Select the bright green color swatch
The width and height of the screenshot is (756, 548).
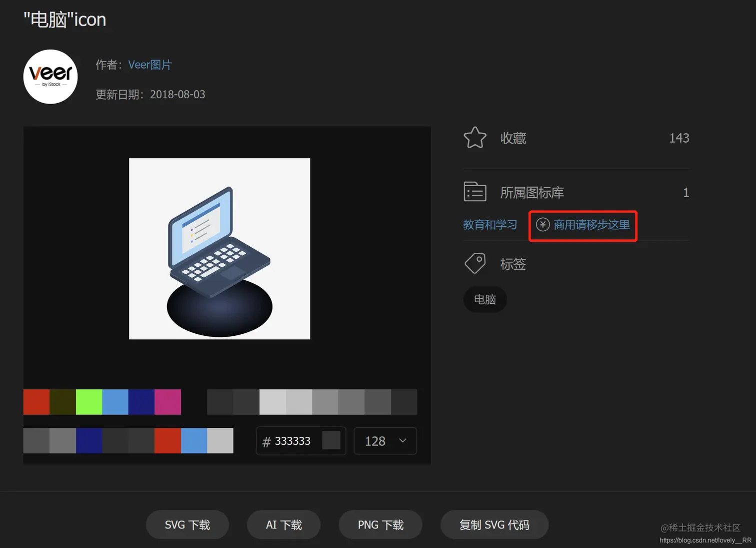[88, 401]
